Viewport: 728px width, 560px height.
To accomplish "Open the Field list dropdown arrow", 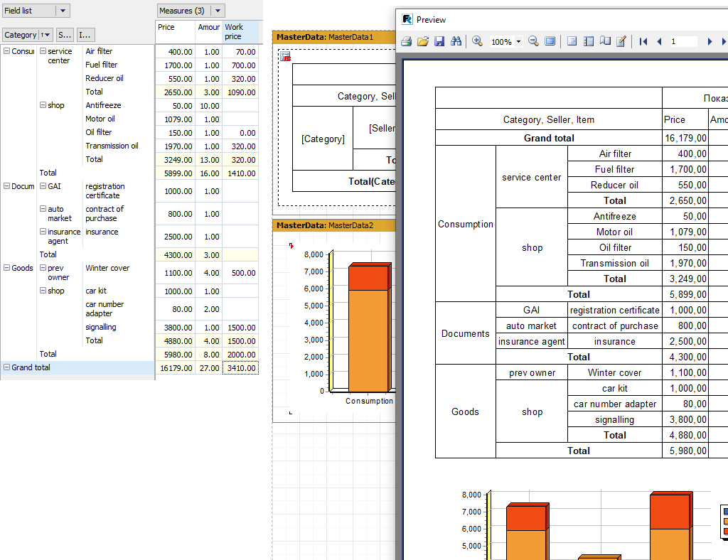I will [x=63, y=11].
